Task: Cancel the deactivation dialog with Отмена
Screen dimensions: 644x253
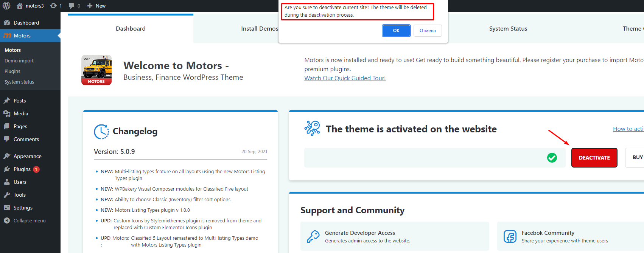Action: point(427,31)
